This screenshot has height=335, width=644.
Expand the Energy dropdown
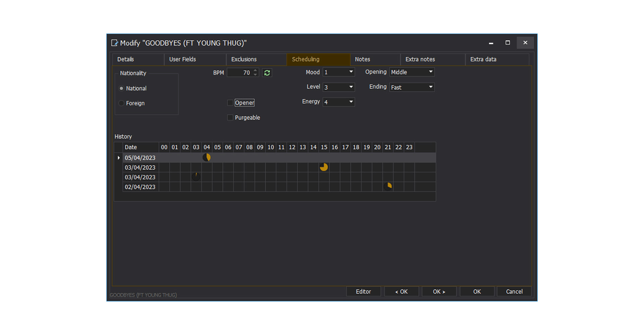351,102
